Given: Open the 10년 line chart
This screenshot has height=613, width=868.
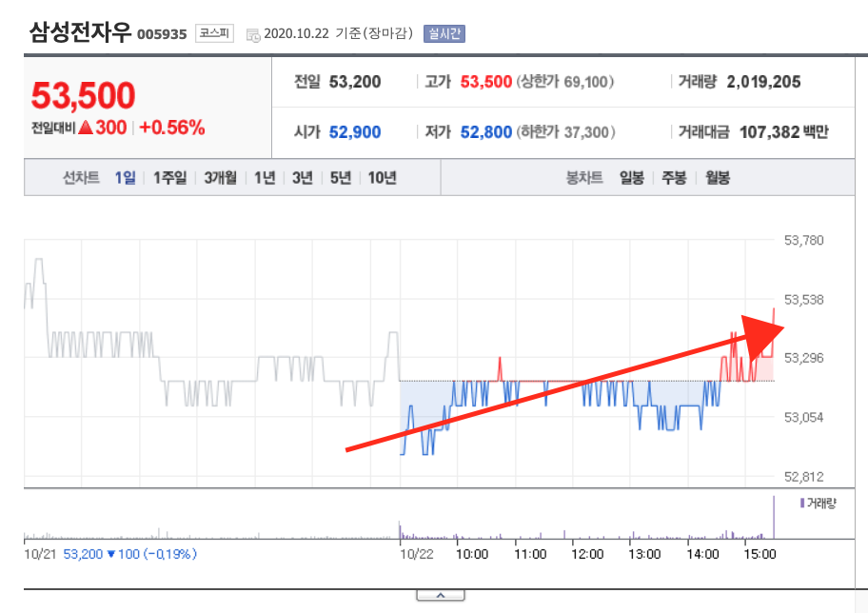Looking at the screenshot, I should tap(382, 178).
